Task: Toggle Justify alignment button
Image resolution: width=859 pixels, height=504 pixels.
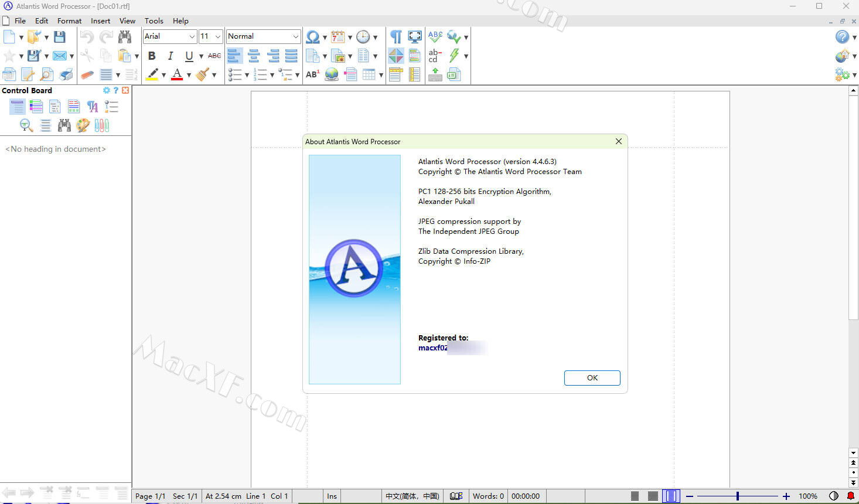Action: pyautogui.click(x=291, y=56)
